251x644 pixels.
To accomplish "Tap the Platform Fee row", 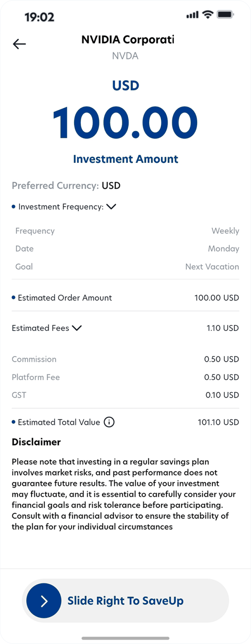I will 125,377.
